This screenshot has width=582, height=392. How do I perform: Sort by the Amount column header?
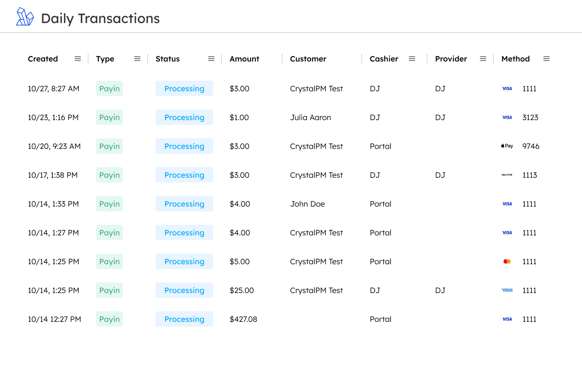244,59
